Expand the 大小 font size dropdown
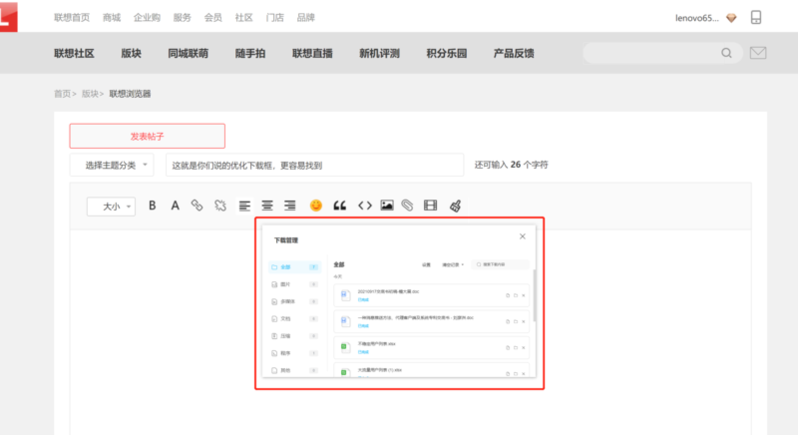 pos(111,206)
